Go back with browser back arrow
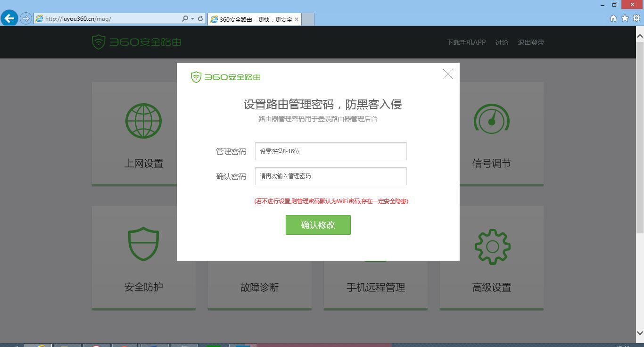This screenshot has height=347, width=644. pyautogui.click(x=9, y=18)
